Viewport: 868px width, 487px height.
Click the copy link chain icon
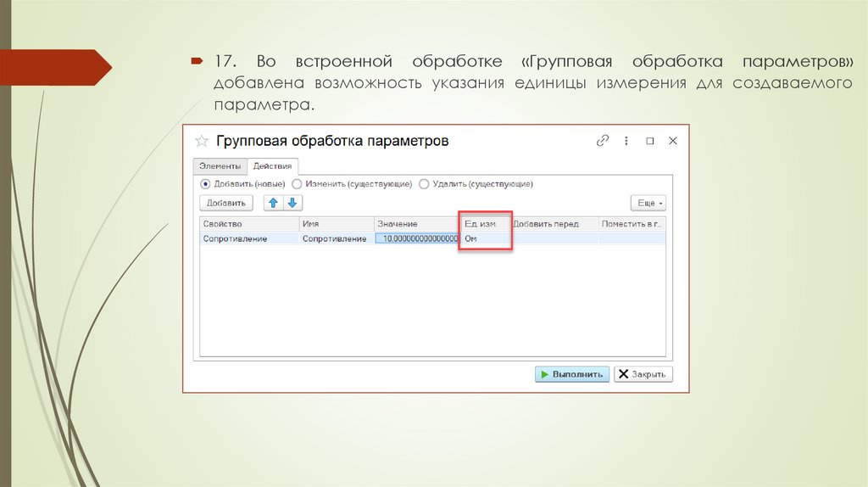[x=603, y=141]
